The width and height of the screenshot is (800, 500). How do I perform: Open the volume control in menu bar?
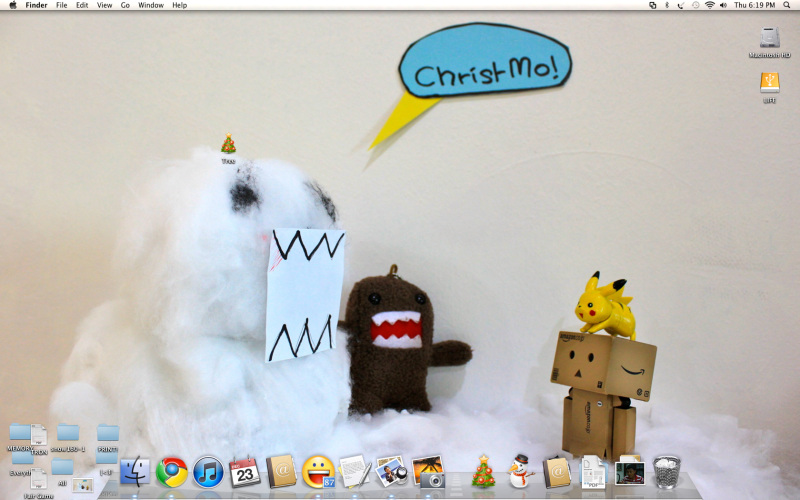(724, 5)
